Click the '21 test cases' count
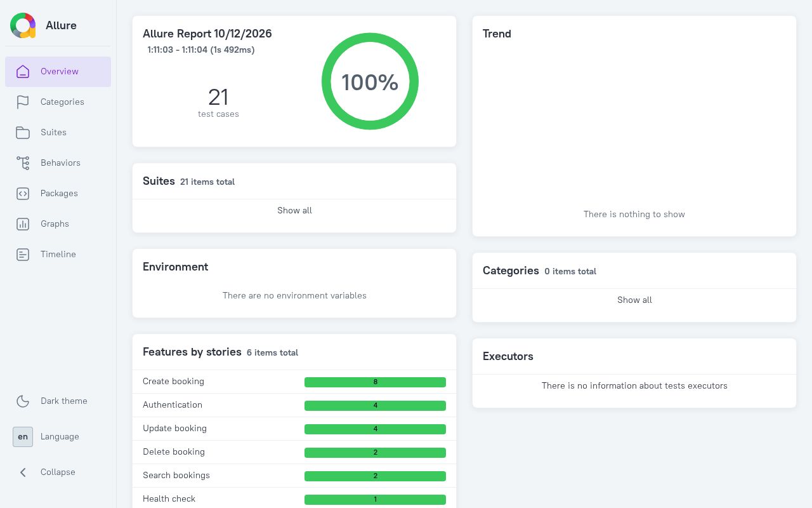This screenshot has height=508, width=812. pos(218,102)
